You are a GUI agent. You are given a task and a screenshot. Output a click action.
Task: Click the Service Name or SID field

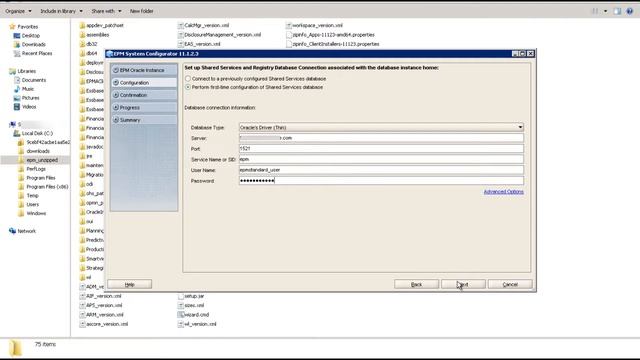coord(381,159)
